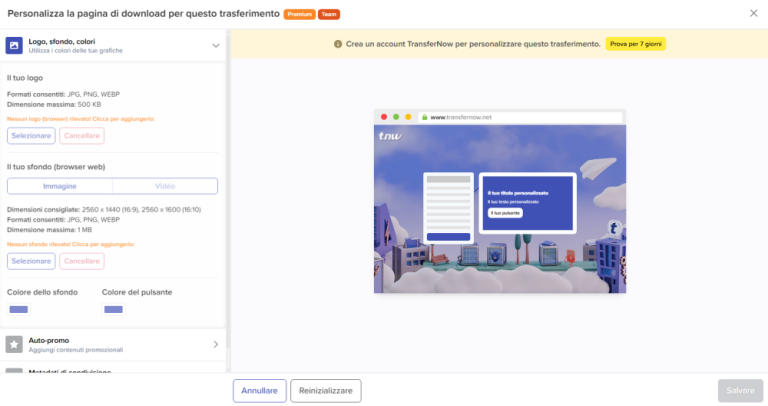This screenshot has height=406, width=768.
Task: Click the Prova per 7 giorni button
Action: pyautogui.click(x=636, y=44)
